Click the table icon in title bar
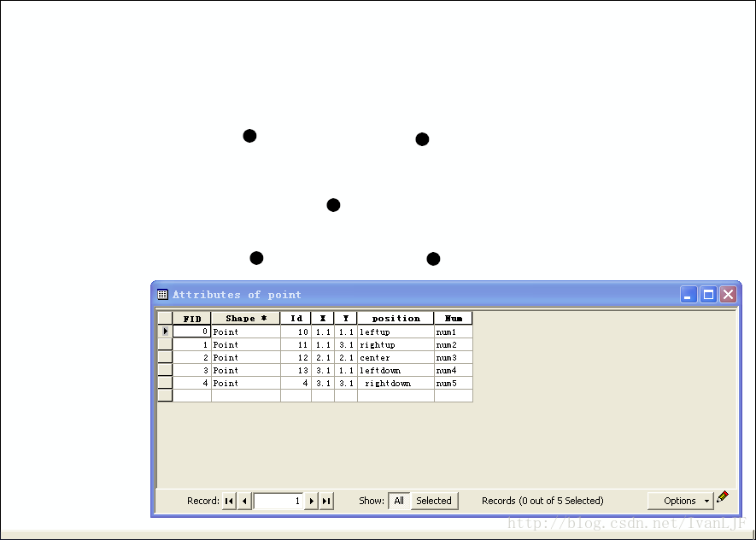 pos(163,295)
